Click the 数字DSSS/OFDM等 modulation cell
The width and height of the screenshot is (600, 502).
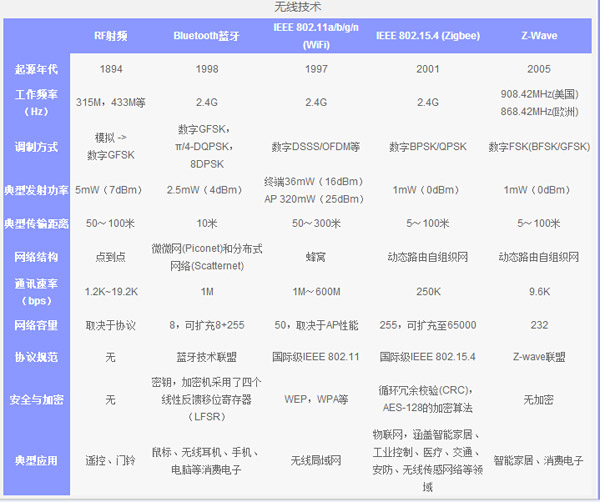[x=315, y=146]
